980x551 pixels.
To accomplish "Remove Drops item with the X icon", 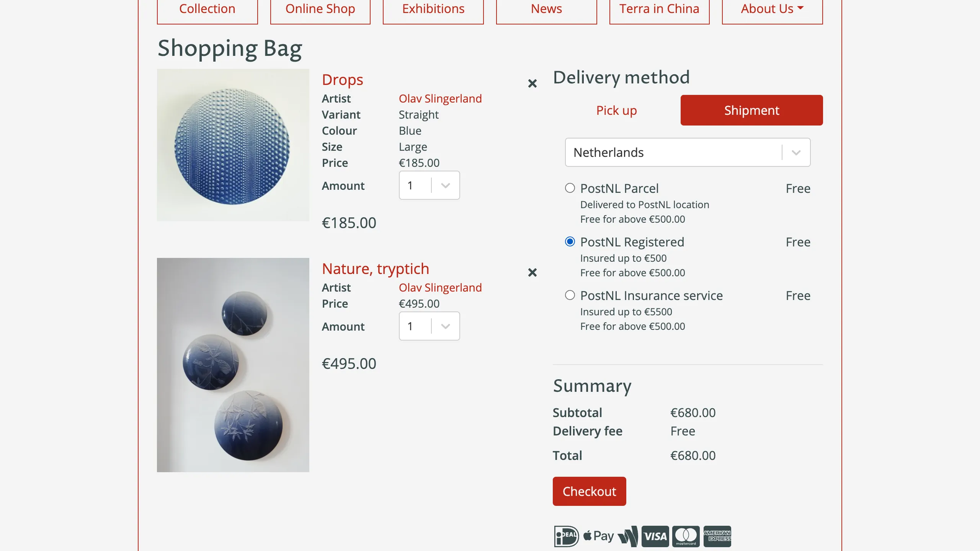I will (x=532, y=83).
